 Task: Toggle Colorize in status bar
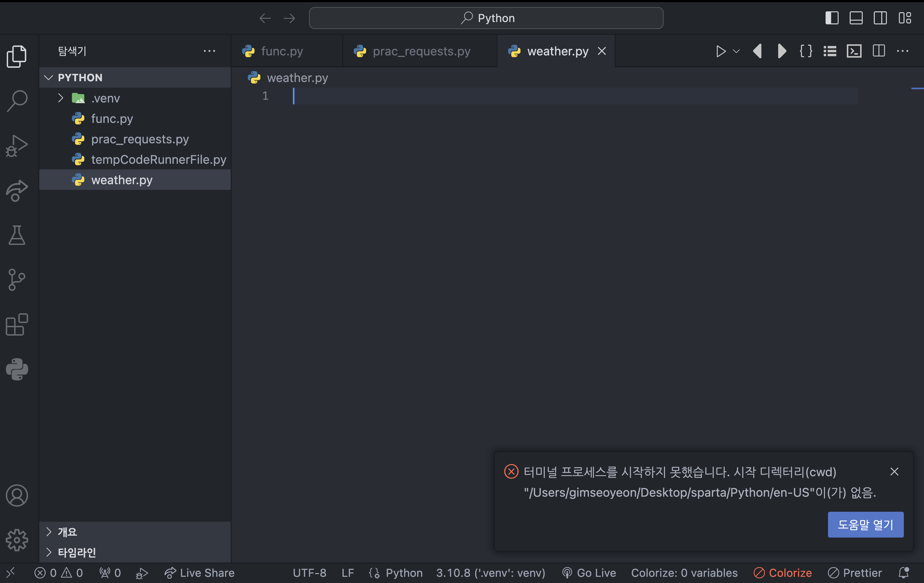(782, 573)
